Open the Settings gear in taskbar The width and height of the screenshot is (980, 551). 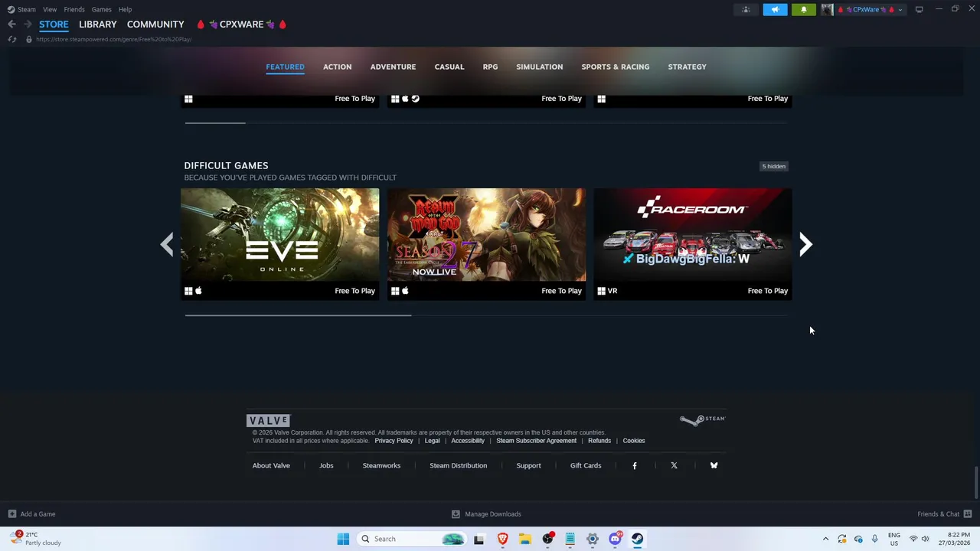pos(593,539)
